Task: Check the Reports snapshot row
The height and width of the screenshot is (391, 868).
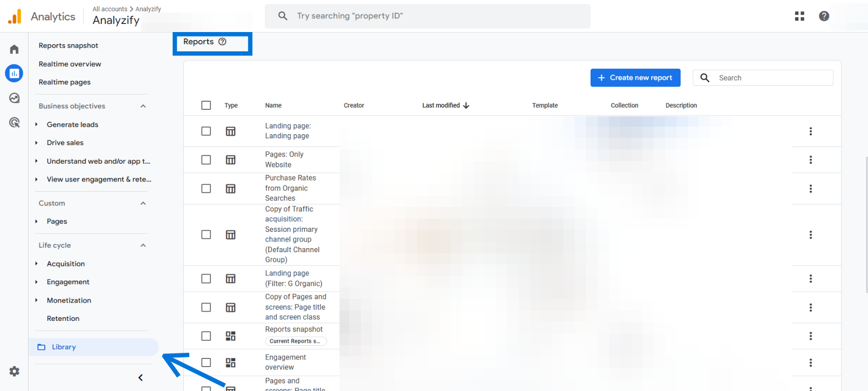Action: [206, 336]
